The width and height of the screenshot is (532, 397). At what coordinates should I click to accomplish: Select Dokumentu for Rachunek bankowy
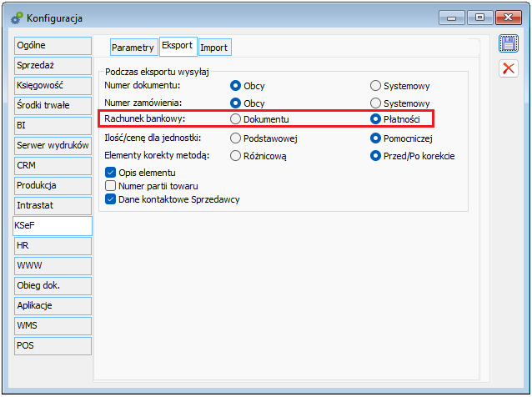click(235, 120)
